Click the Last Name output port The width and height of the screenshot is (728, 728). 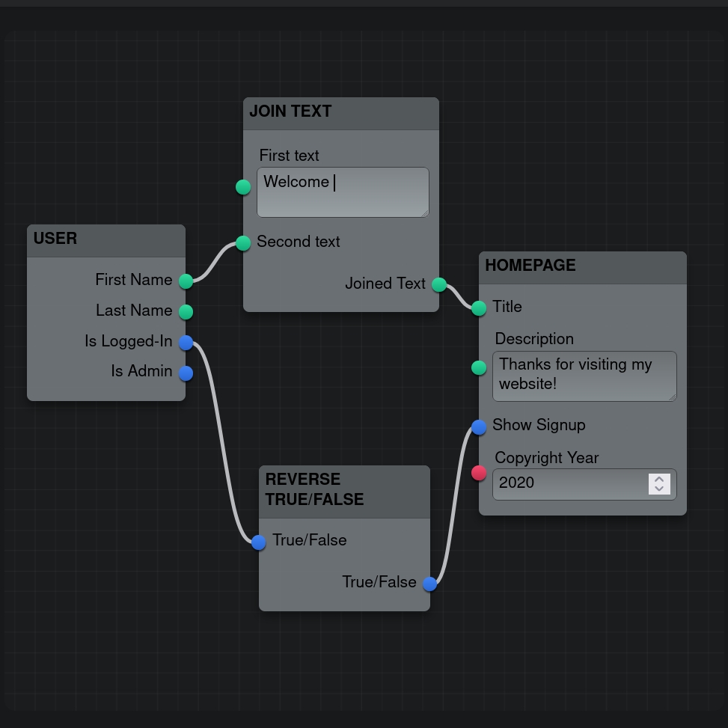186,311
